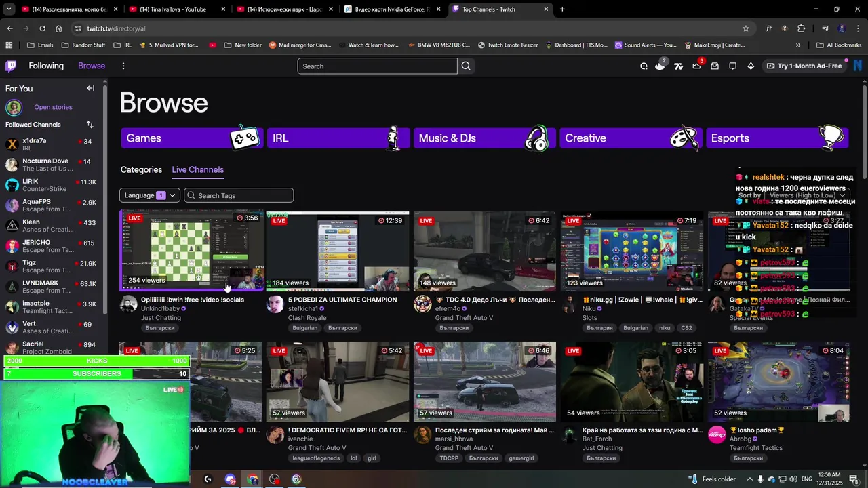The height and width of the screenshot is (488, 868).
Task: Click the Chrome icon in the Windows taskbar
Action: click(x=252, y=479)
